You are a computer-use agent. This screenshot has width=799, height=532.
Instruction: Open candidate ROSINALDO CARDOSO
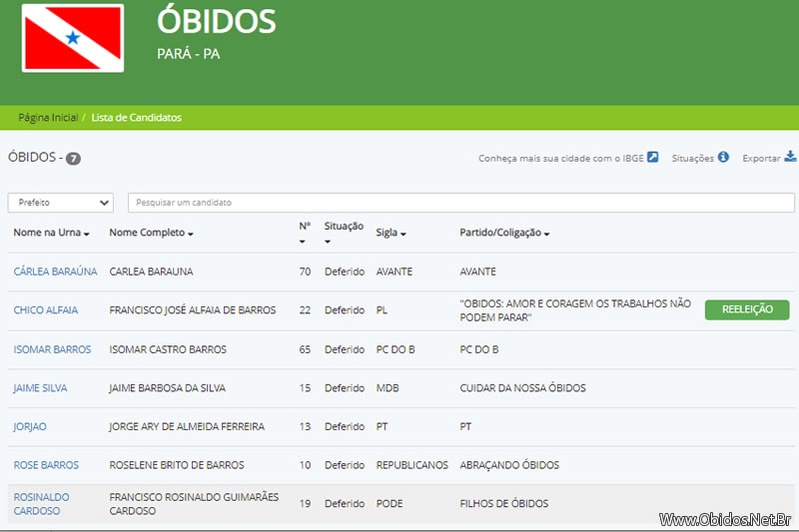click(x=41, y=504)
